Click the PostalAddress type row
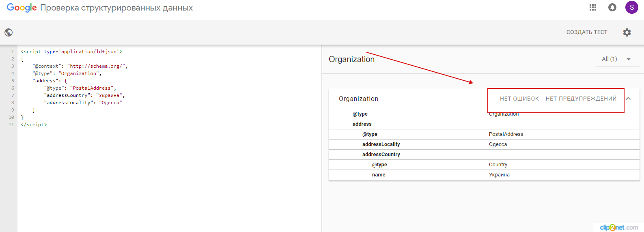 tap(506, 134)
